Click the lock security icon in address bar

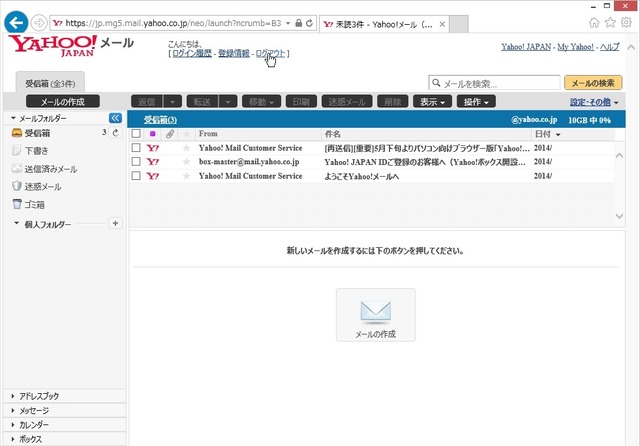point(298,23)
